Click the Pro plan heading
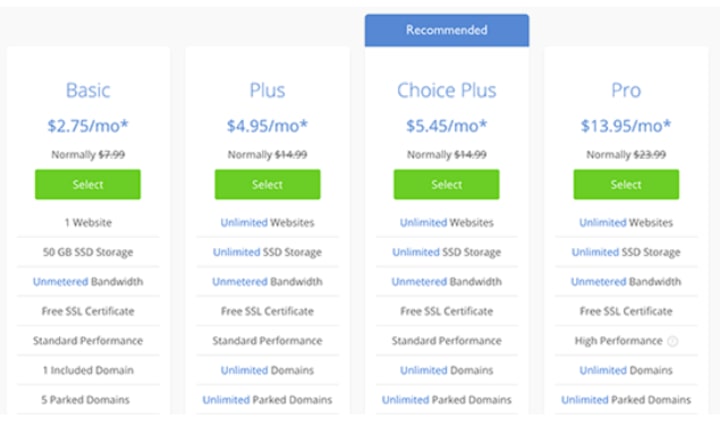720x444 pixels. pos(626,90)
